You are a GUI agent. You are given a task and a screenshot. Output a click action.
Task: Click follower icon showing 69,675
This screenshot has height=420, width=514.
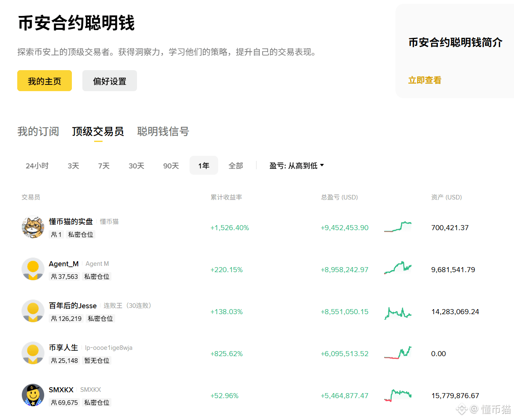coord(54,402)
